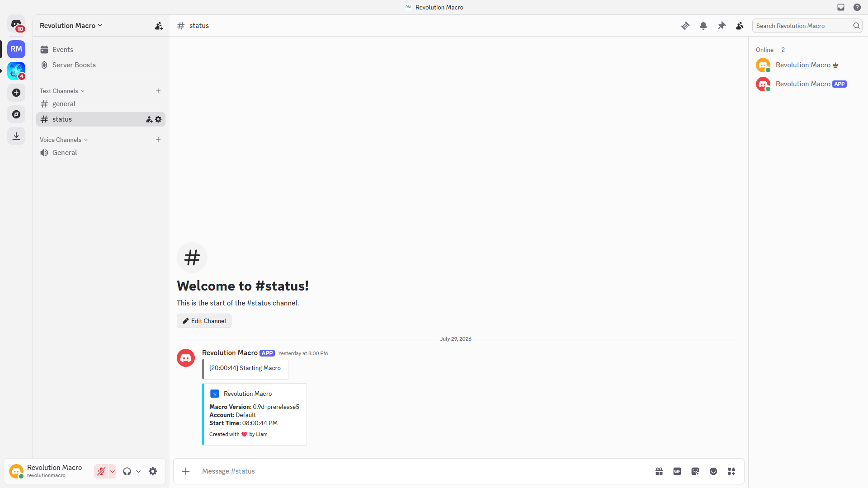Viewport: 868px width, 488px height.
Task: Toggle microphone mute button
Action: point(101,471)
